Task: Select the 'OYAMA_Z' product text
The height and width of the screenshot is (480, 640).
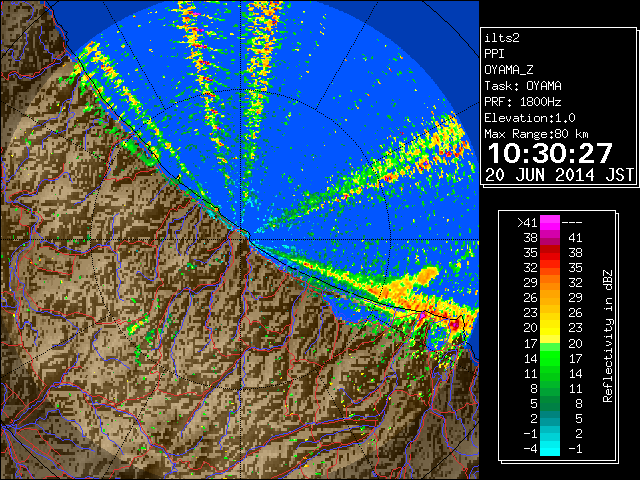Action: click(509, 70)
